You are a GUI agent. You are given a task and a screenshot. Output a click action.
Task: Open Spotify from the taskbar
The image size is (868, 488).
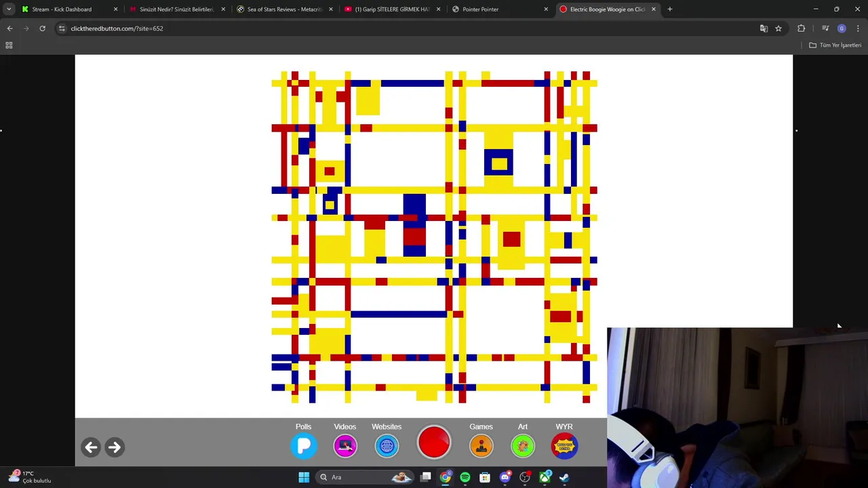coord(465,477)
